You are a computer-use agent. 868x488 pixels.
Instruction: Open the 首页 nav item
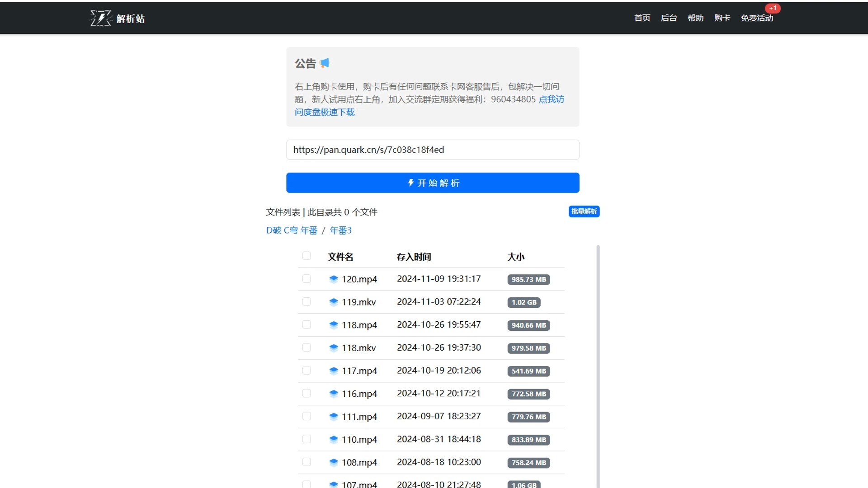click(642, 18)
